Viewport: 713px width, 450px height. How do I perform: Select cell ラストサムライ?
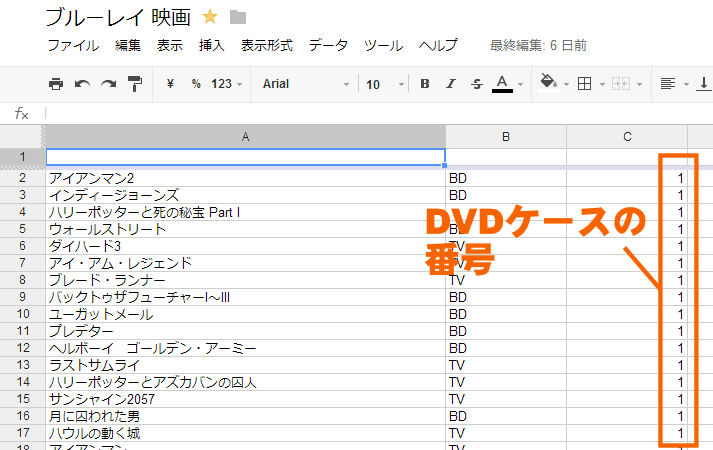pos(246,365)
